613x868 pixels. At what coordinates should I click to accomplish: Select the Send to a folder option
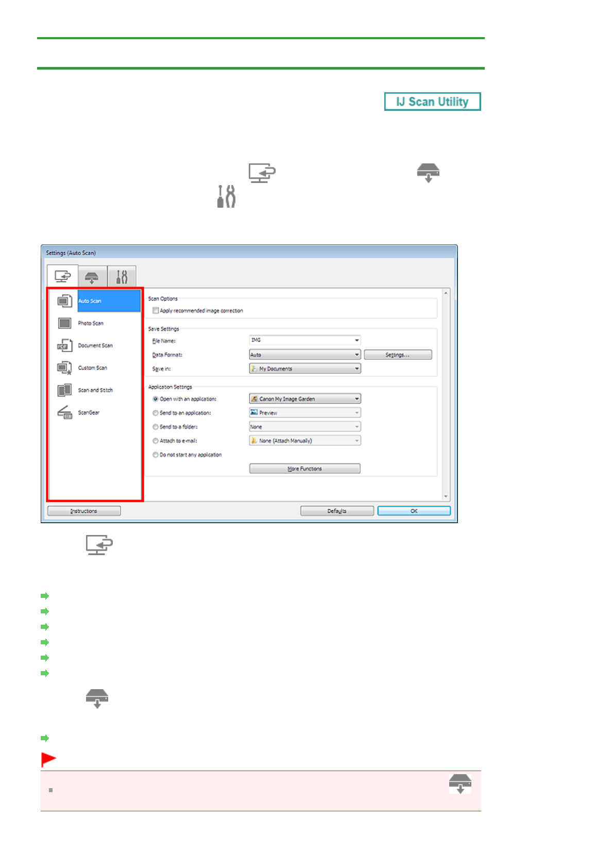[156, 427]
